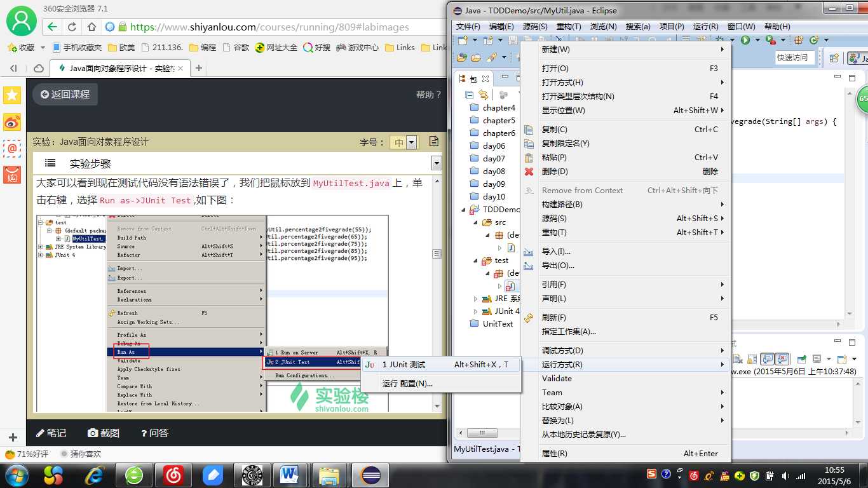Expand the JUnit 4 library node
This screenshot has height=488, width=868.
pos(475,311)
